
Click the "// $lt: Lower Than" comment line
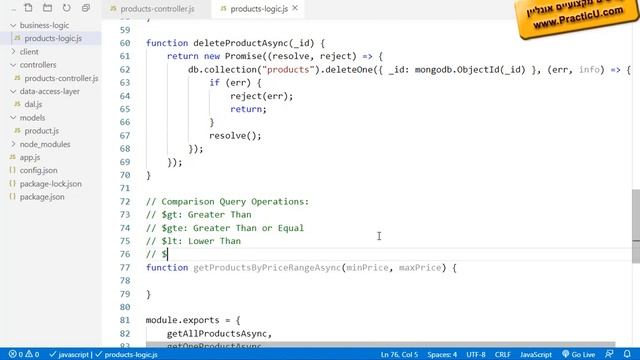193,241
